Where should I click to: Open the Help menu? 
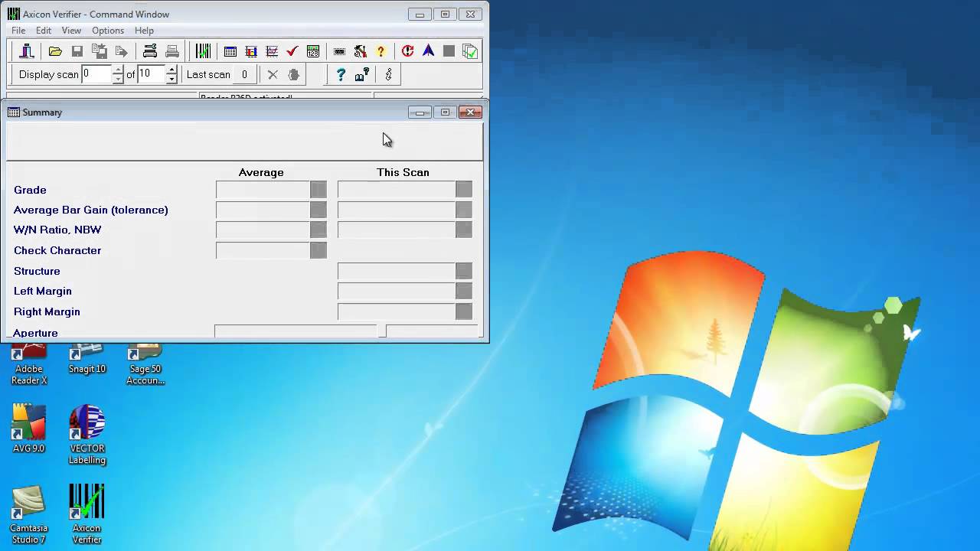pyautogui.click(x=144, y=31)
